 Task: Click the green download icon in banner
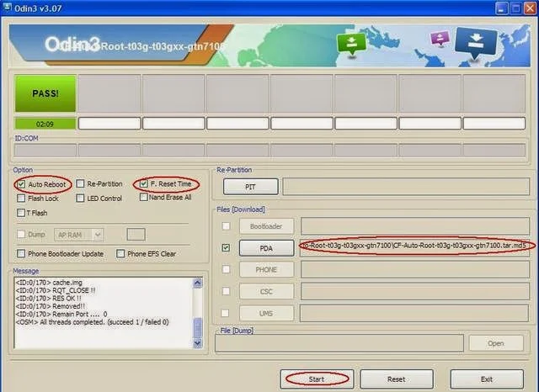click(351, 44)
